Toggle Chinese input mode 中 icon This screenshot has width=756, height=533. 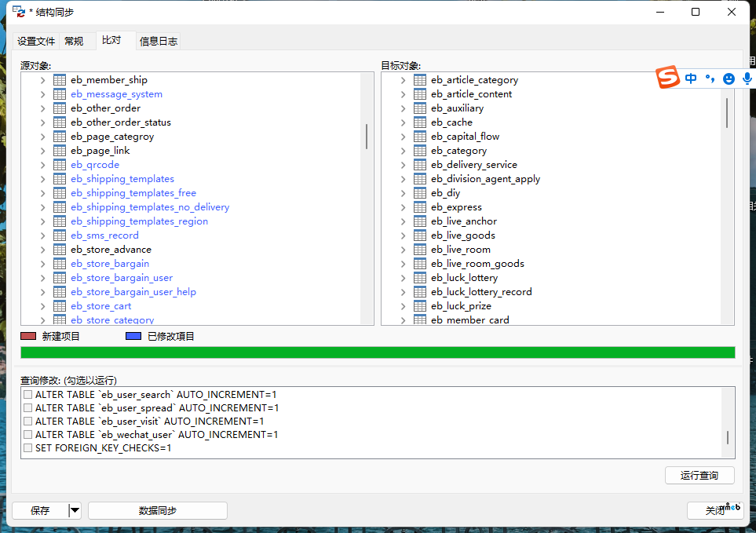pyautogui.click(x=691, y=78)
